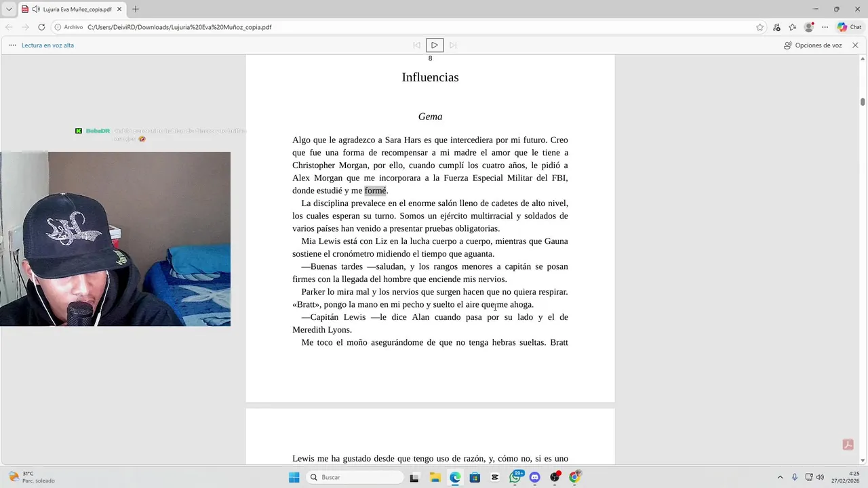868x488 pixels.
Task: Open a new browser tab
Action: tap(136, 9)
